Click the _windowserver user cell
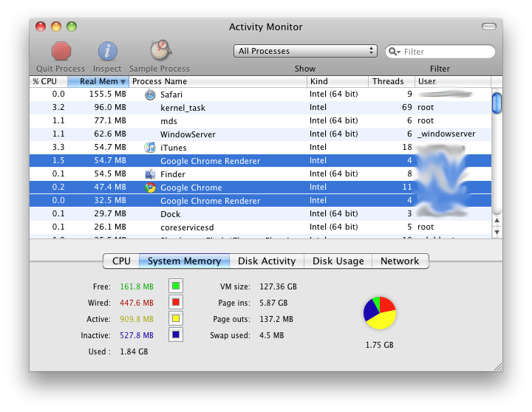 pyautogui.click(x=446, y=134)
